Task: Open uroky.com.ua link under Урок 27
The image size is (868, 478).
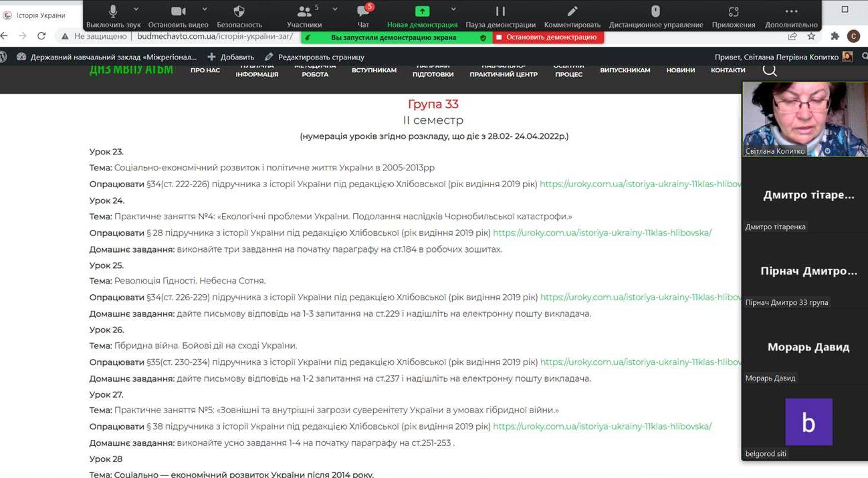Action: point(602,426)
